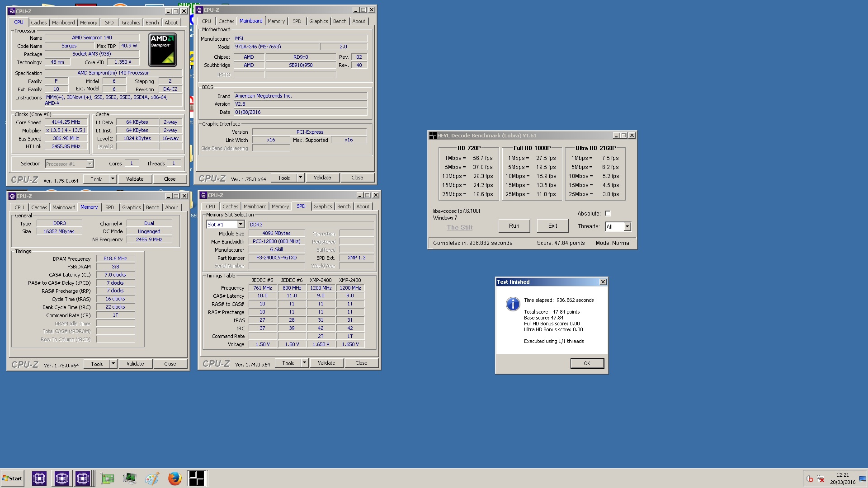
Task: Click the BIOS date 01/08/2016 field
Action: [300, 112]
